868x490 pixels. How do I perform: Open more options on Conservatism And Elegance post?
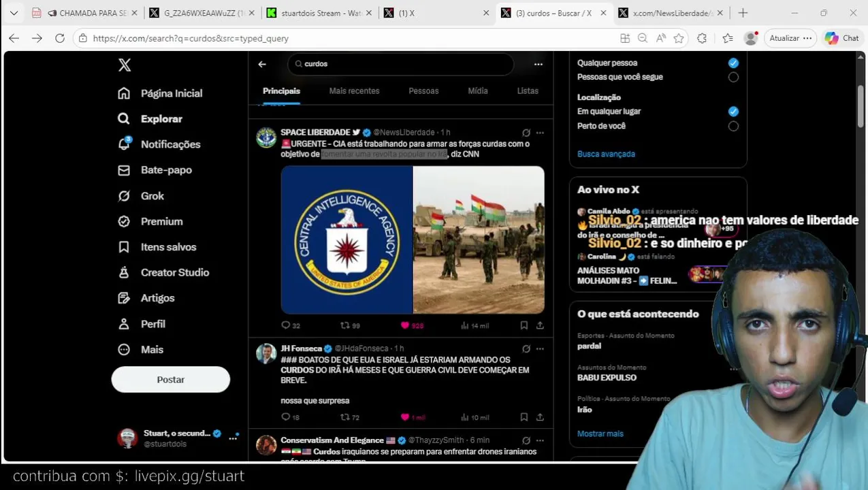(x=540, y=440)
